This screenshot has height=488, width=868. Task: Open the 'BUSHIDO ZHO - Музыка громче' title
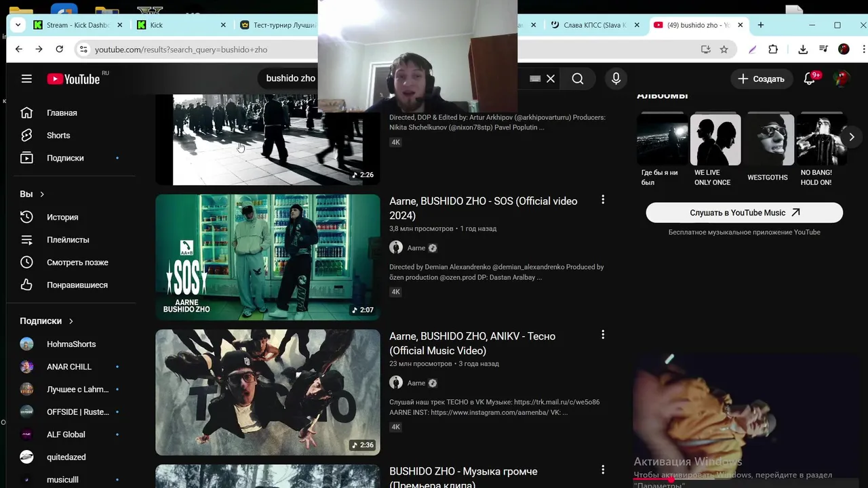463,476
